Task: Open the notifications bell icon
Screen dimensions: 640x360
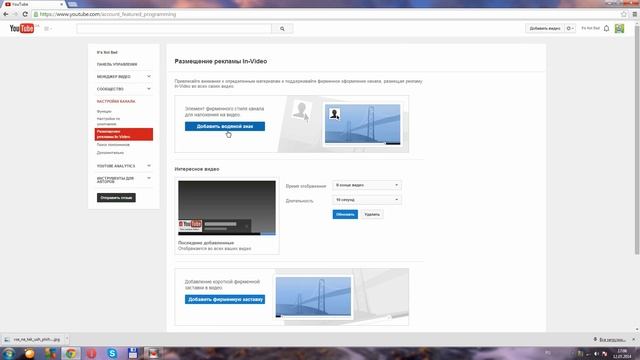Action: click(607, 28)
